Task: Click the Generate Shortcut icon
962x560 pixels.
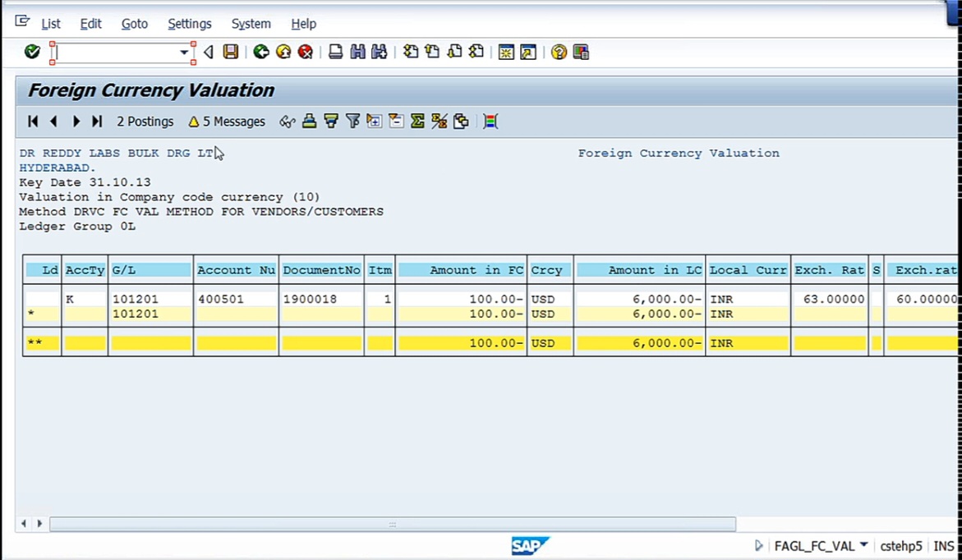Action: coord(528,52)
